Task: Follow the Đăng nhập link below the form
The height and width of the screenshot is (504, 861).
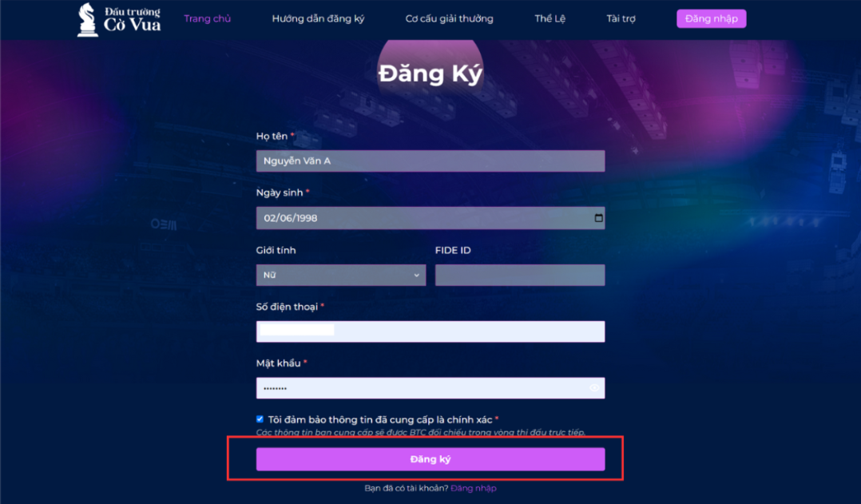Action: coord(474,488)
